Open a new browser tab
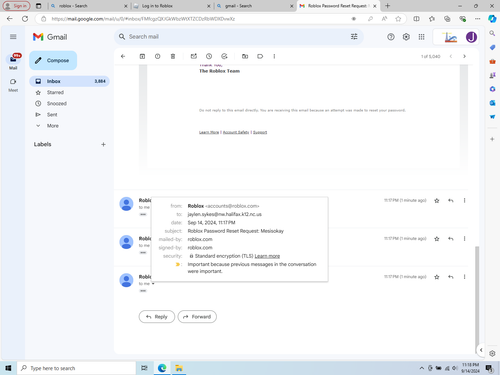 [387, 6]
